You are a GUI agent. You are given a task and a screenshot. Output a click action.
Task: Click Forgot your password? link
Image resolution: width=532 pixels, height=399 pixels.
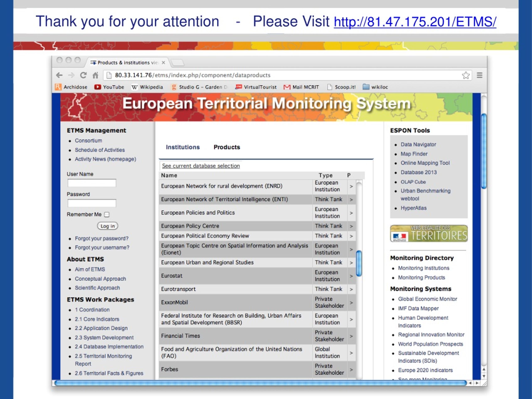click(x=102, y=239)
